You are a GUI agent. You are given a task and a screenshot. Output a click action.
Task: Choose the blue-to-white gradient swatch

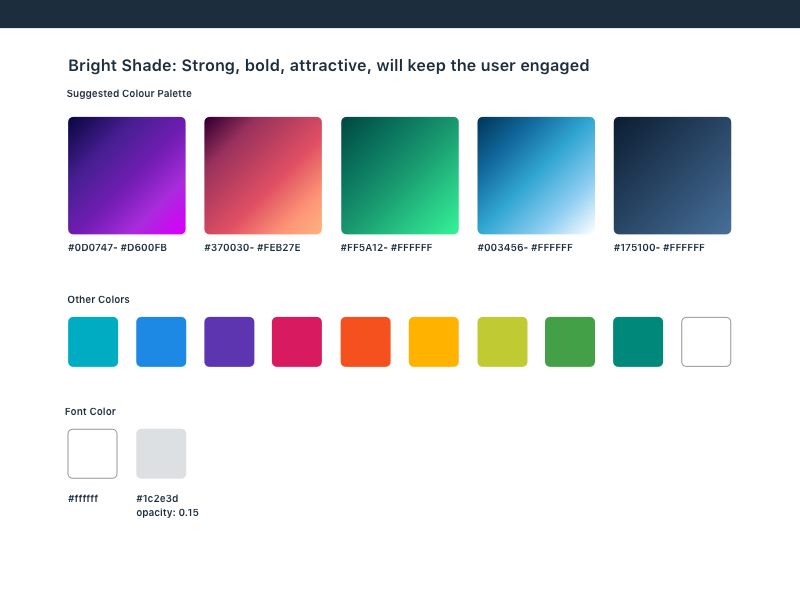(536, 176)
